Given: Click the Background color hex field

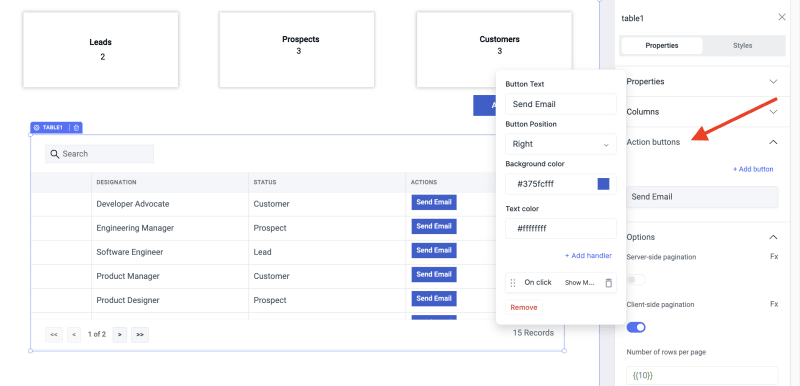Looking at the screenshot, I should 561,184.
